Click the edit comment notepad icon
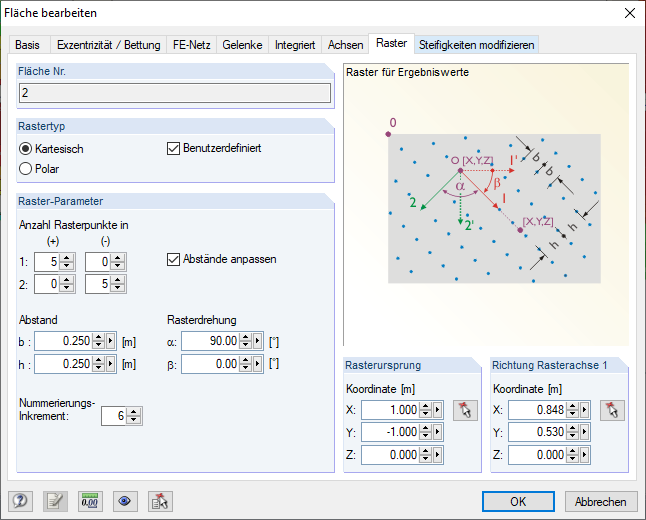Screen dimensions: 646x520 click(x=55, y=501)
